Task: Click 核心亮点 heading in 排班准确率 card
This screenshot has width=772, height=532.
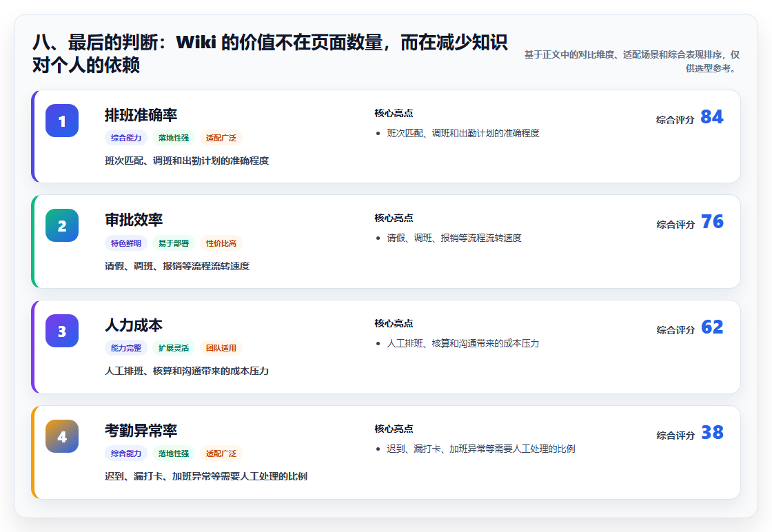Action: [x=394, y=113]
